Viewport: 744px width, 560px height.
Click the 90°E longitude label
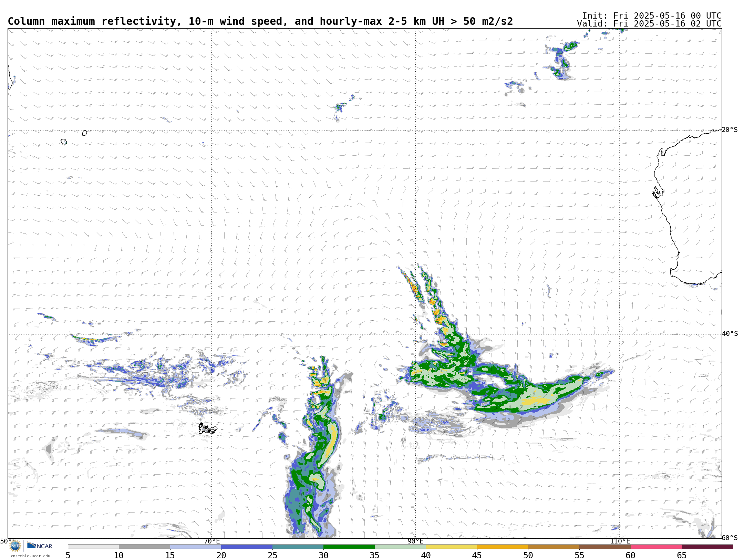pyautogui.click(x=415, y=541)
